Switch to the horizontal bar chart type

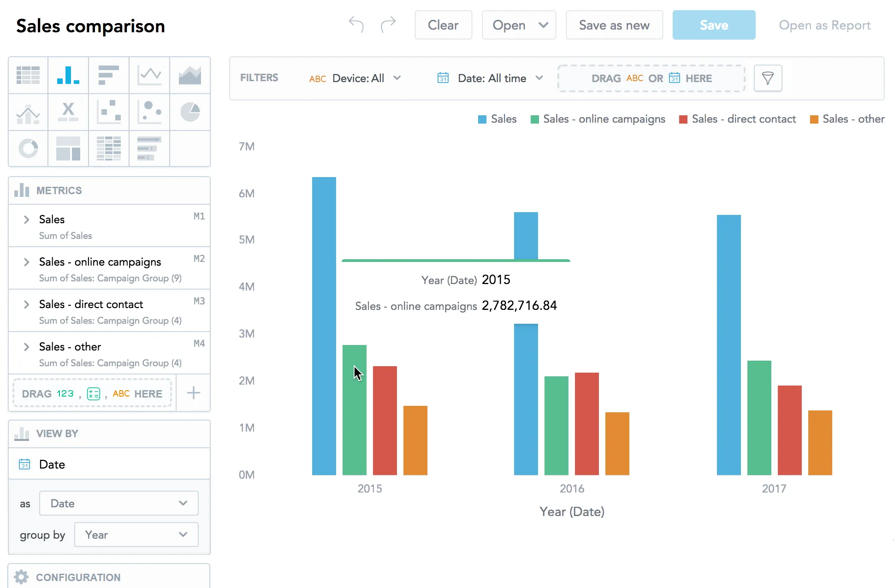[x=109, y=75]
